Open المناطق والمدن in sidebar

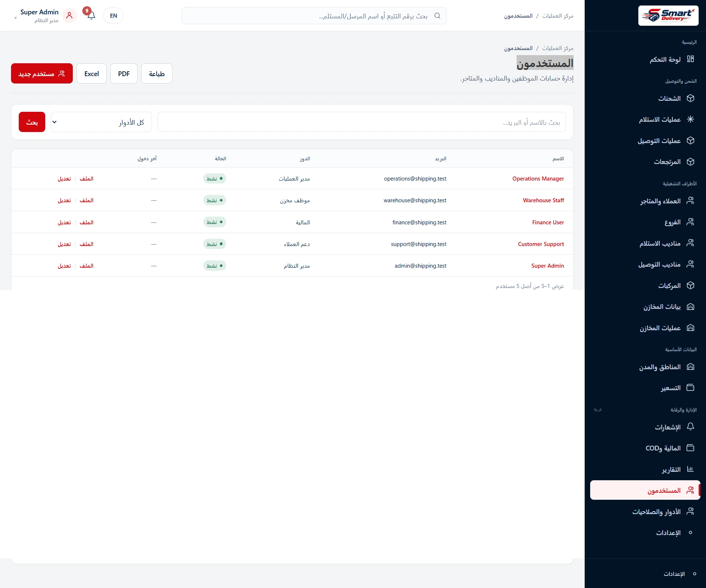(645, 367)
